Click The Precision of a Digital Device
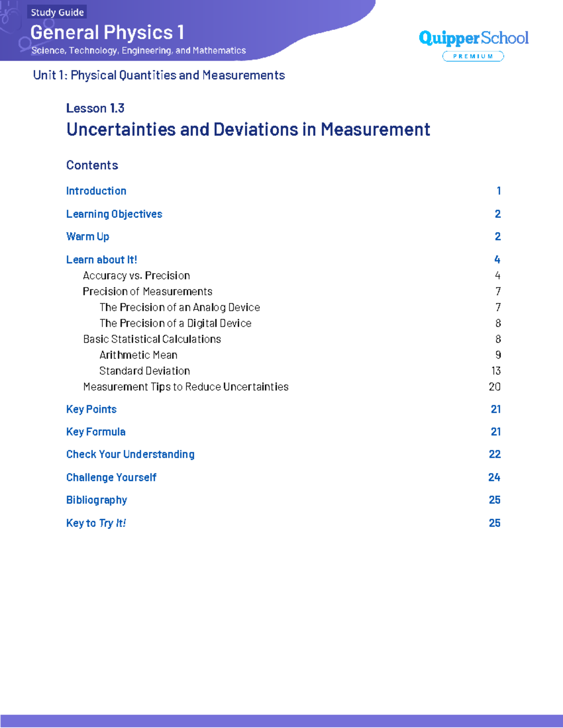Image resolution: width=563 pixels, height=728 pixels. [175, 323]
